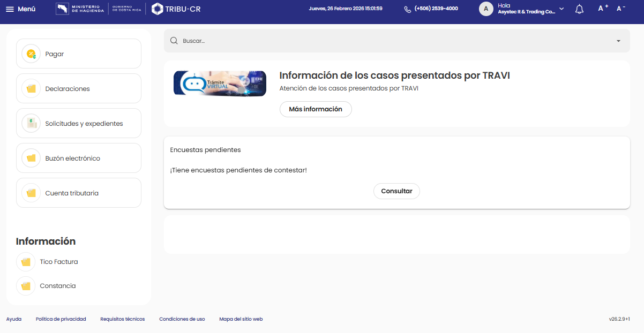Click into the Buscar search field
Image resolution: width=644 pixels, height=333 pixels.
(x=375, y=41)
